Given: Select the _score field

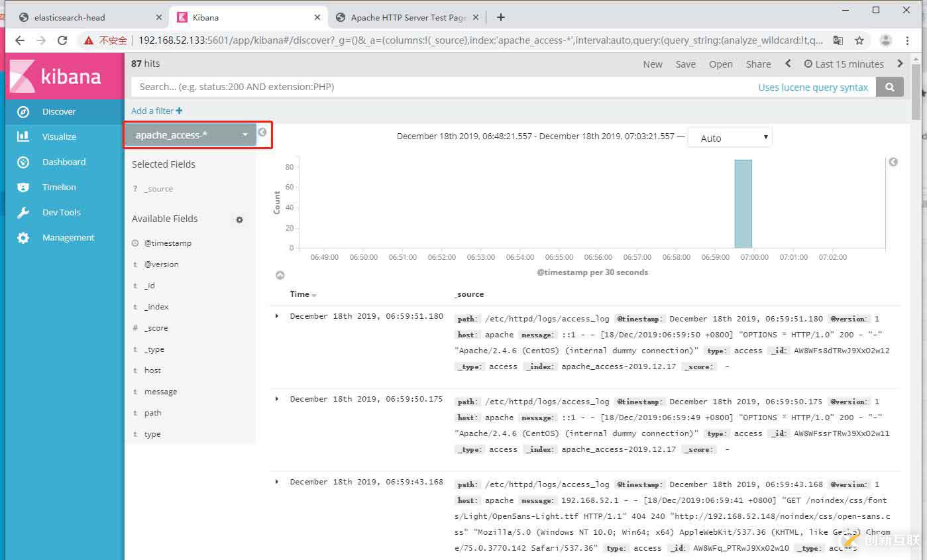Looking at the screenshot, I should pos(156,328).
